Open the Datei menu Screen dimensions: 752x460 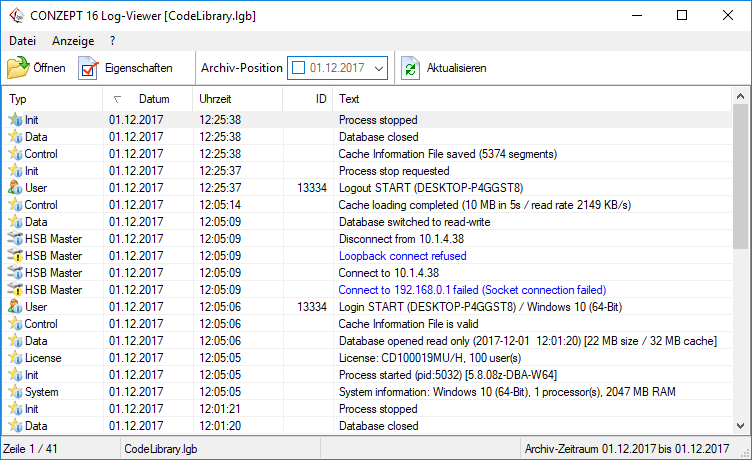tap(22, 41)
